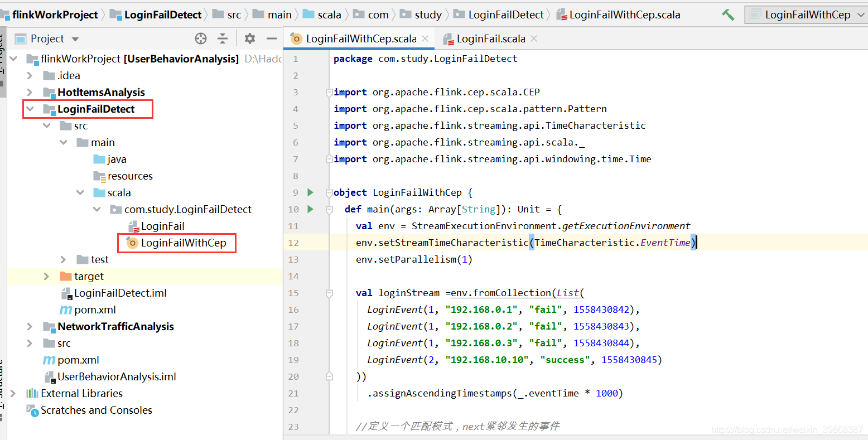This screenshot has height=440, width=868.
Task: Click the package declaration on line 1
Action: (425, 59)
